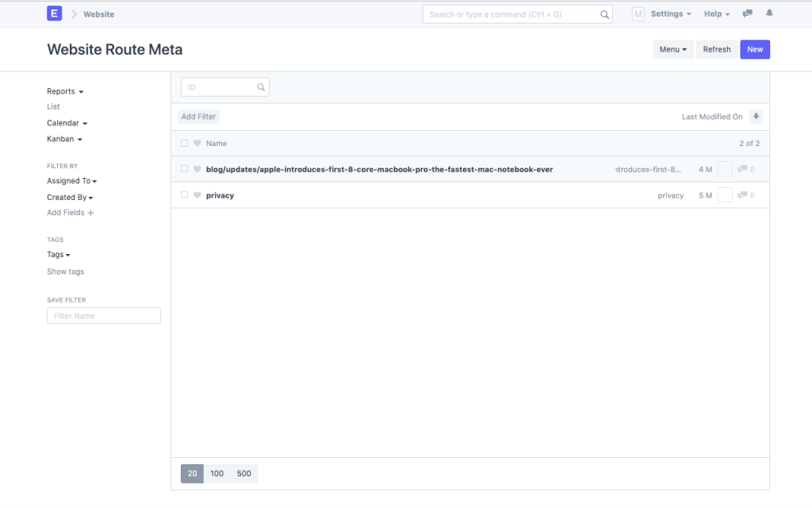This screenshot has width=812, height=508.
Task: Tick the checkbox for blog/updates macbook row
Action: click(185, 169)
